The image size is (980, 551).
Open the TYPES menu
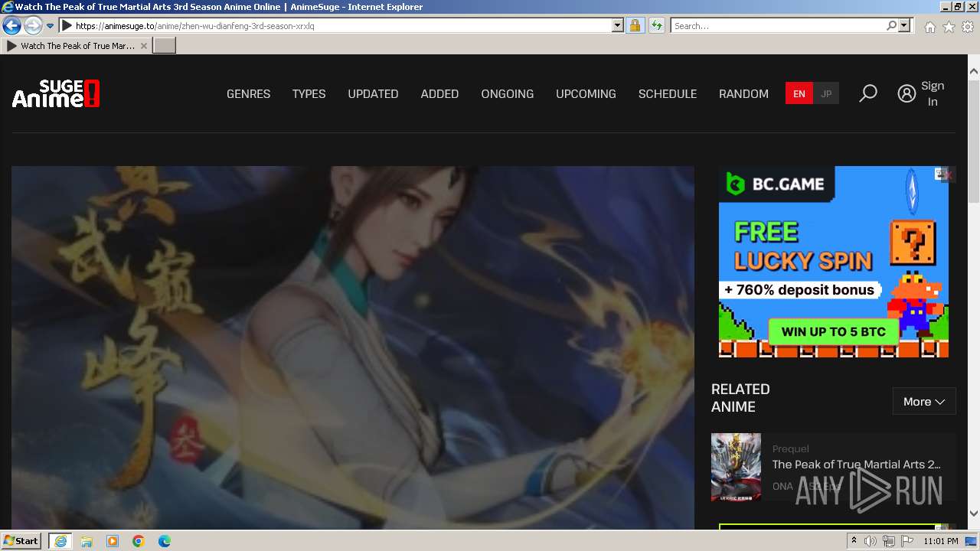(309, 93)
